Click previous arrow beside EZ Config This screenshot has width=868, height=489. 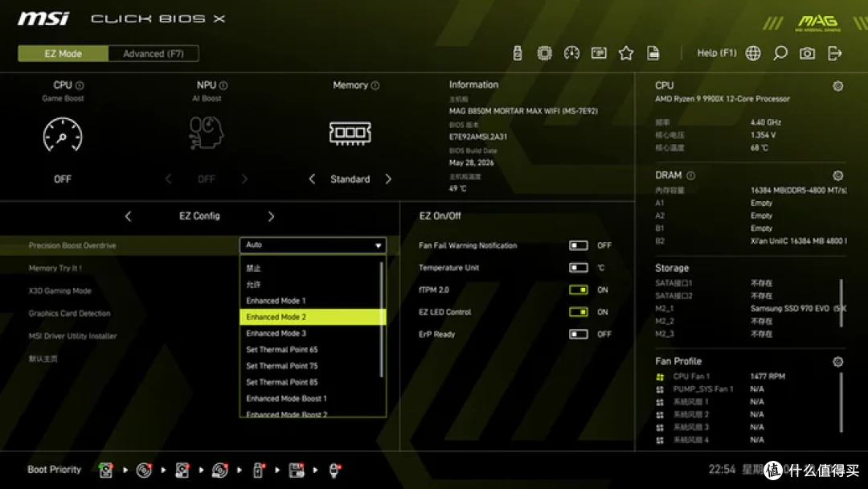(x=128, y=216)
